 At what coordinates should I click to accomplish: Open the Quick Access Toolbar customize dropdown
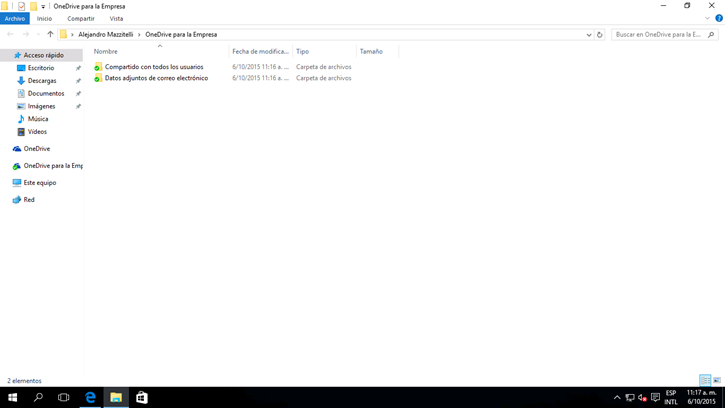(x=43, y=6)
